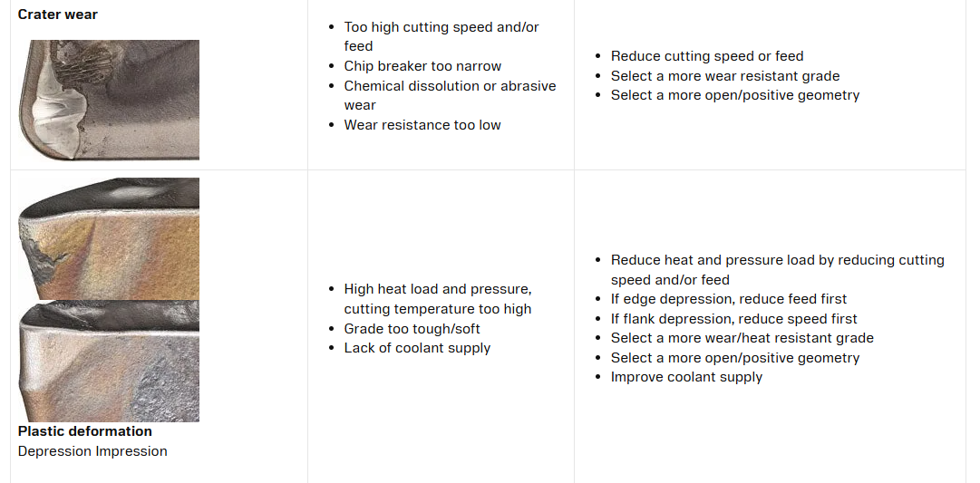The image size is (980, 483).
Task: Click 'Improve coolant supply' remedy
Action: point(686,377)
